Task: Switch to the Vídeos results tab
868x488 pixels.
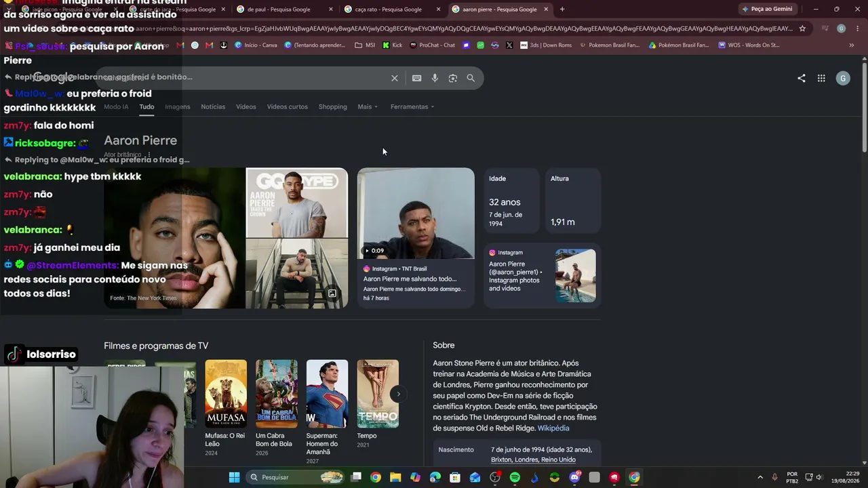Action: [x=246, y=106]
